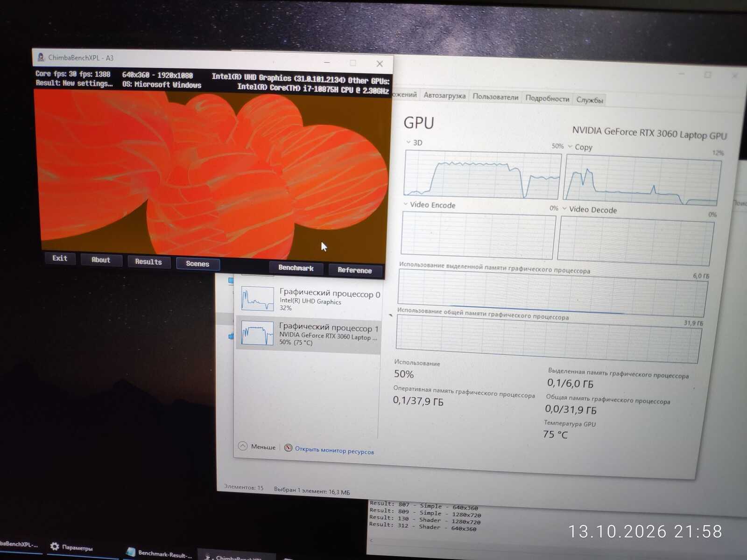
Task: Click the 'Result: 130 - Shader - 1280x720' line
Action: coord(425,519)
